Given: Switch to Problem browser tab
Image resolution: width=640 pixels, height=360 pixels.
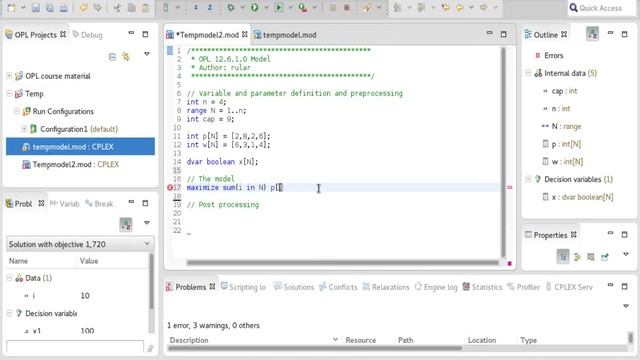Looking at the screenshot, I should click(x=24, y=203).
